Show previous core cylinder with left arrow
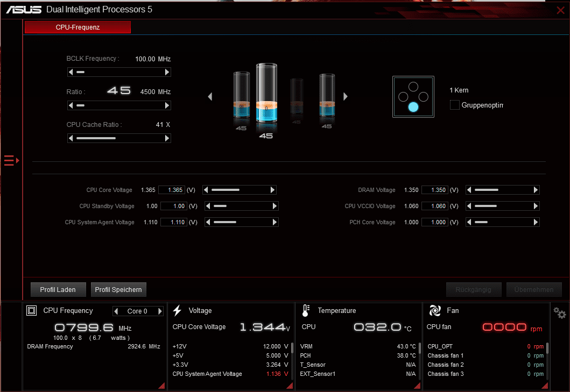 tap(210, 96)
